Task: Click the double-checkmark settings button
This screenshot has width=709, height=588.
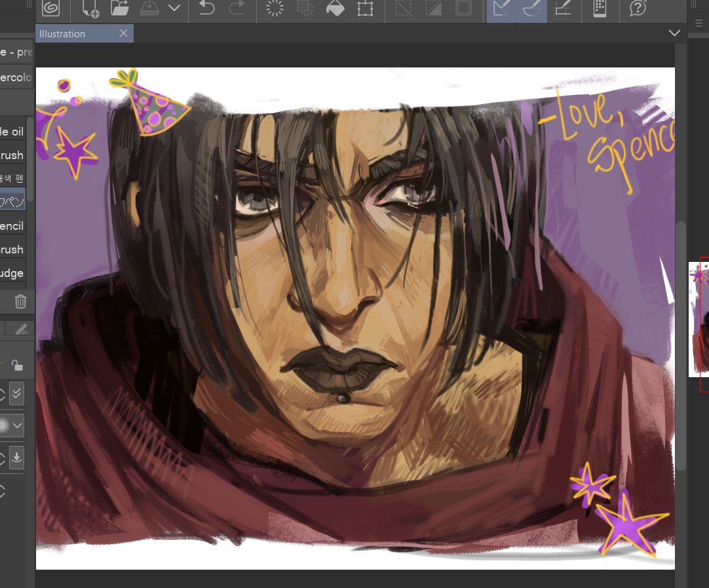Action: [17, 394]
